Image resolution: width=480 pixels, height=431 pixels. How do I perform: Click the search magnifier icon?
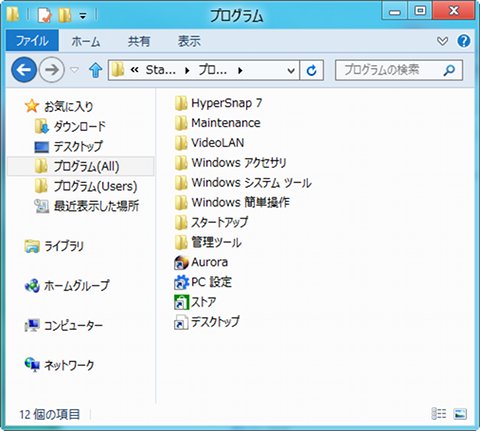click(x=449, y=70)
